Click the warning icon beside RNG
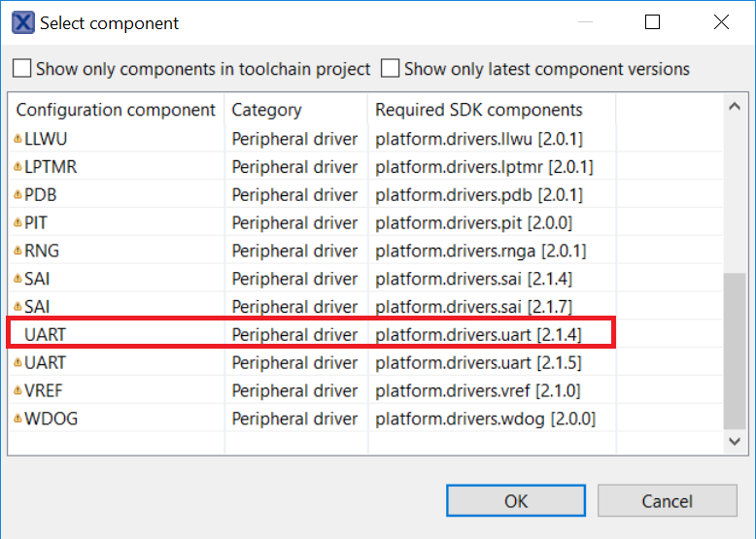The width and height of the screenshot is (756, 539). (17, 252)
